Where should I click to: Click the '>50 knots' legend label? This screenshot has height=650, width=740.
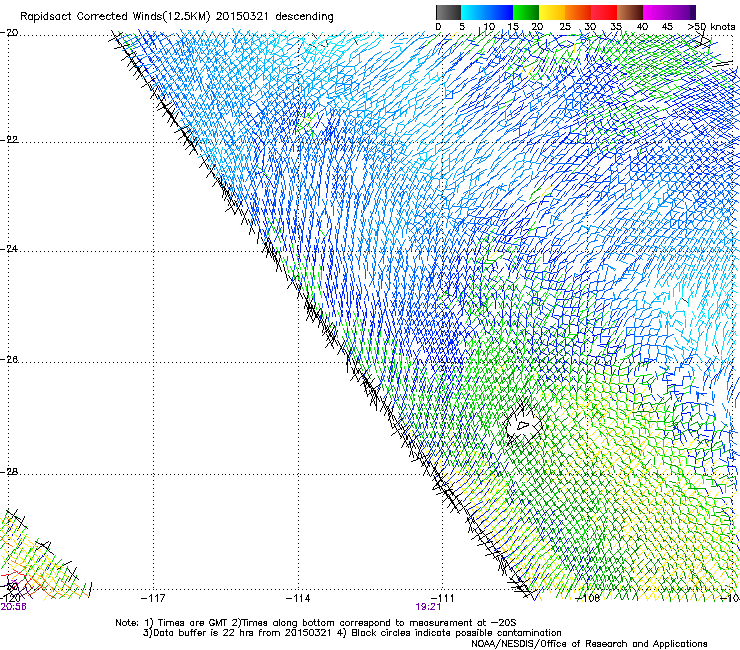tap(711, 27)
